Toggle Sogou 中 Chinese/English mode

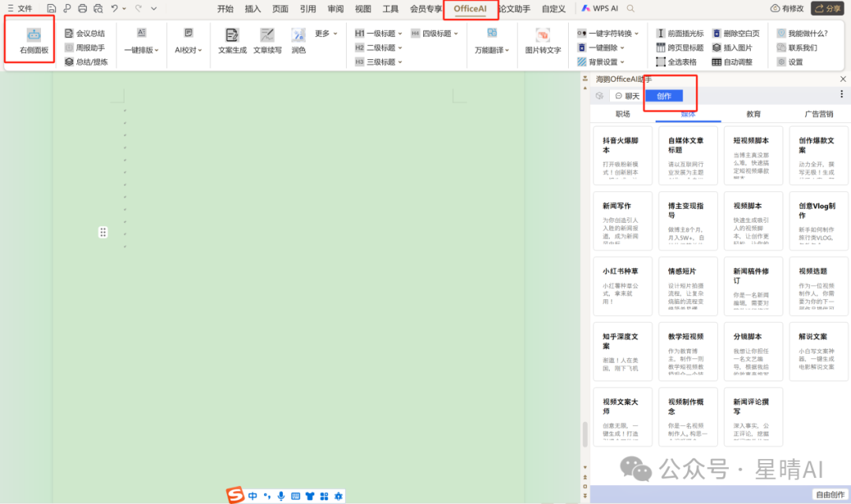click(x=253, y=496)
